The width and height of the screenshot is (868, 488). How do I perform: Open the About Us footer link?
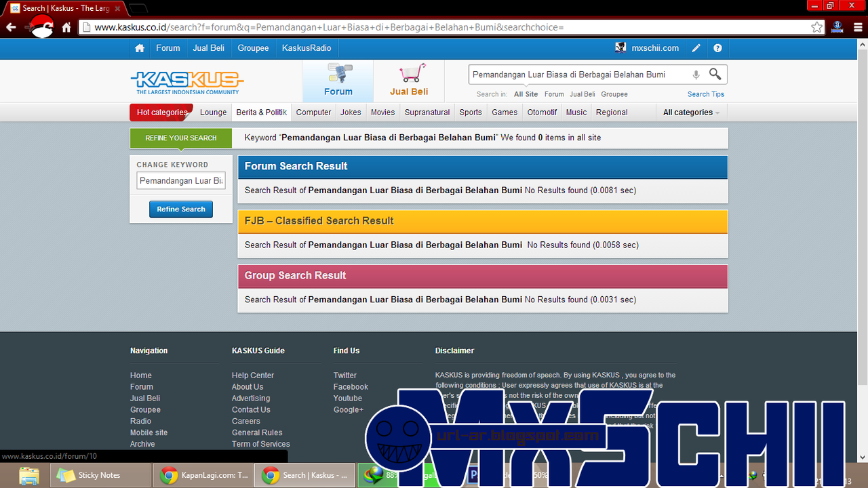[248, 387]
